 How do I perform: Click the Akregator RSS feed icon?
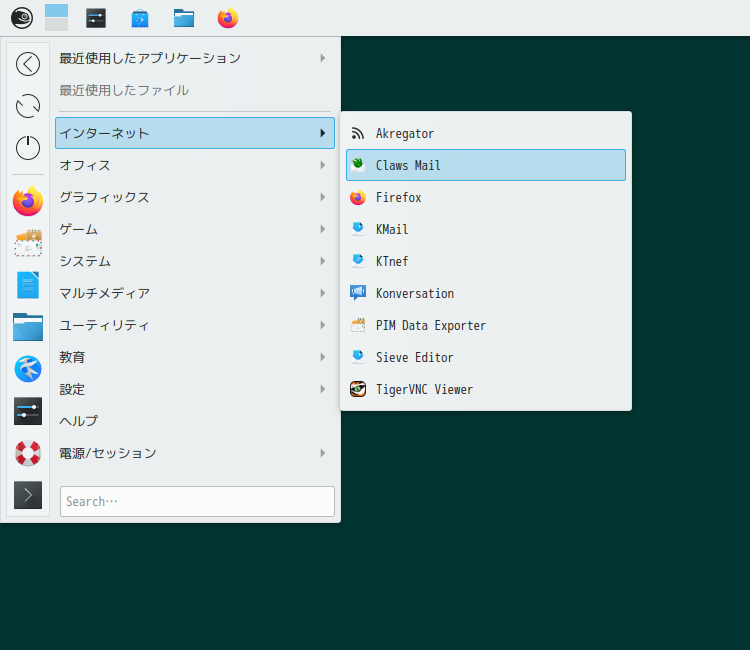point(358,133)
